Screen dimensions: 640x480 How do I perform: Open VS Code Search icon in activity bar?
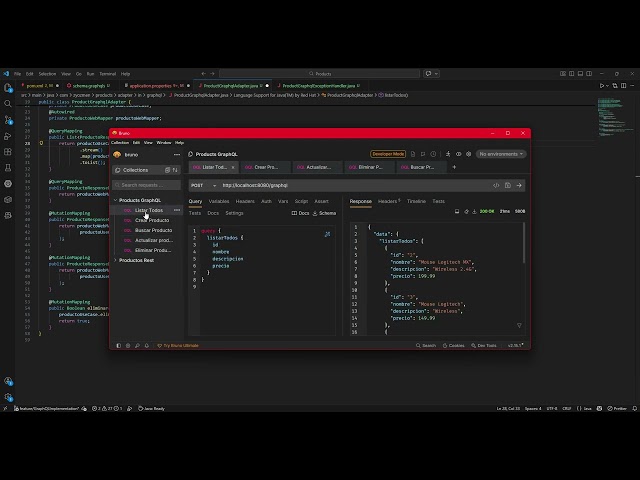tap(8, 104)
